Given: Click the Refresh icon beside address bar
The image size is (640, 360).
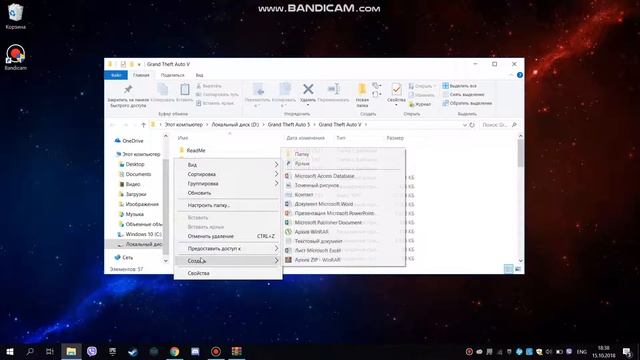Looking at the screenshot, I should (472, 125).
